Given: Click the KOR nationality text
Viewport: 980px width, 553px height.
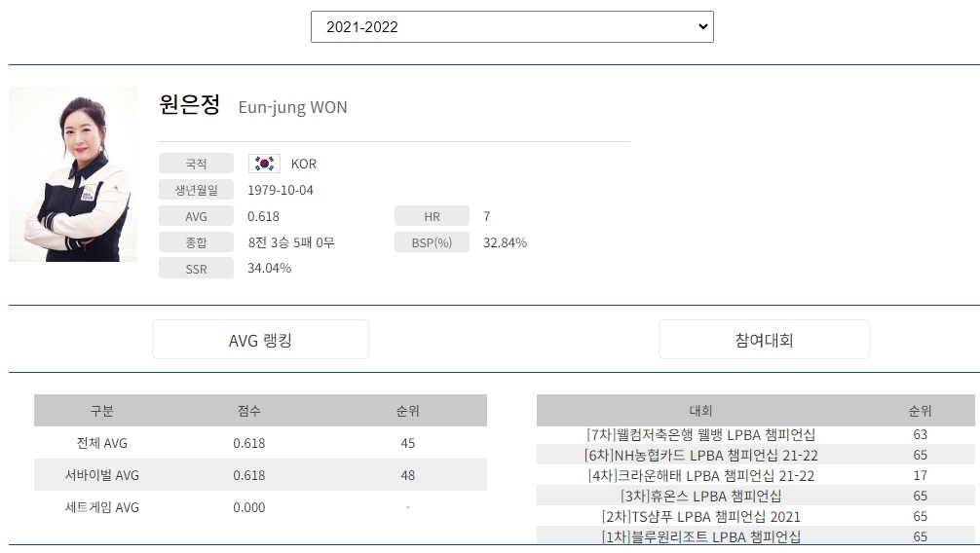Looking at the screenshot, I should click(304, 164).
